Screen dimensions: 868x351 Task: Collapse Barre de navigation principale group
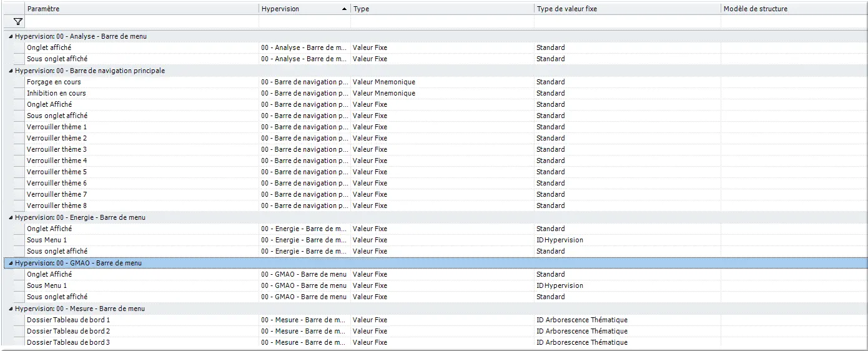pos(10,71)
